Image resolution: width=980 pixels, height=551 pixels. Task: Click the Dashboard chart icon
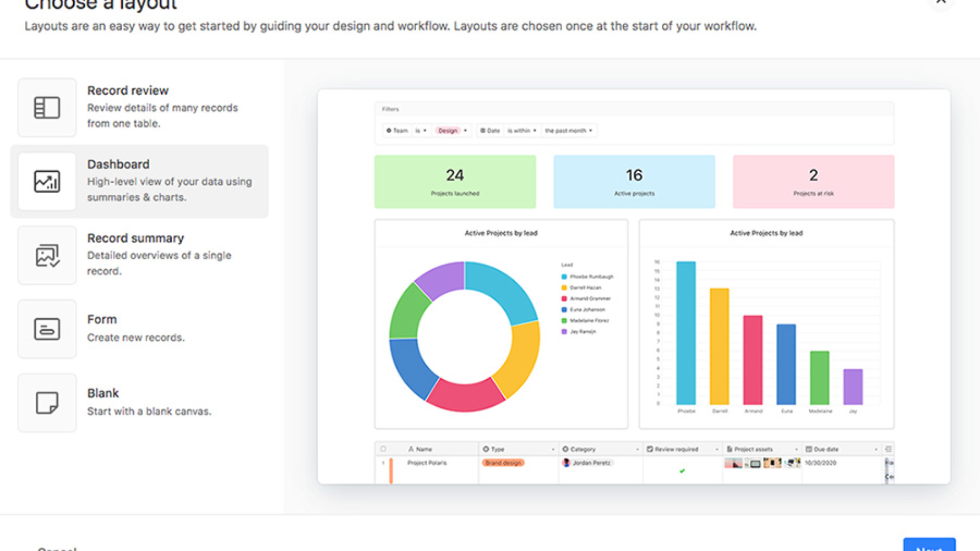coord(47,182)
